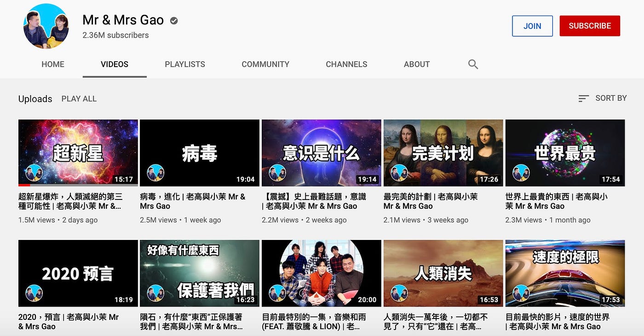This screenshot has width=644, height=336.
Task: Click the small channel logo on the 世界最贵 thumbnail
Action: point(521,173)
